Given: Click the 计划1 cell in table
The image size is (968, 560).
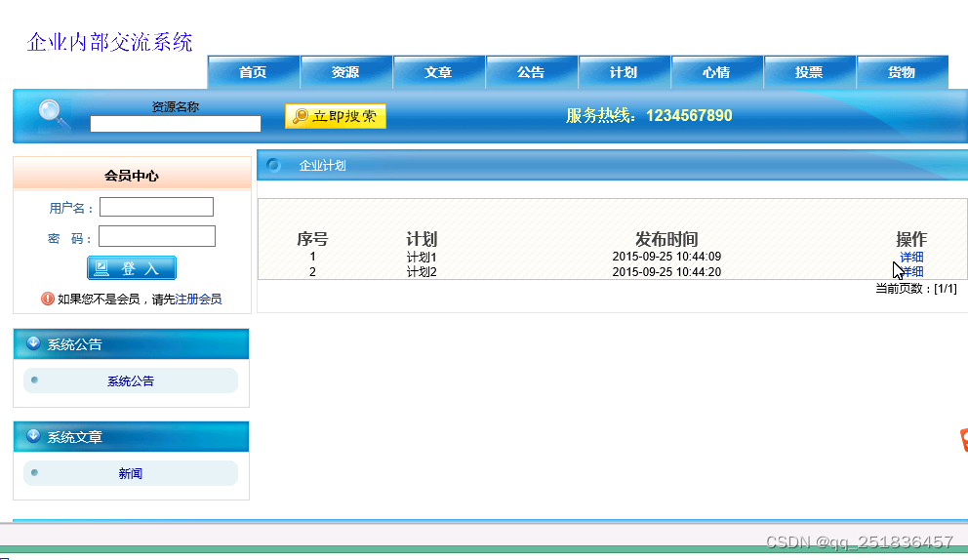Looking at the screenshot, I should (x=422, y=257).
